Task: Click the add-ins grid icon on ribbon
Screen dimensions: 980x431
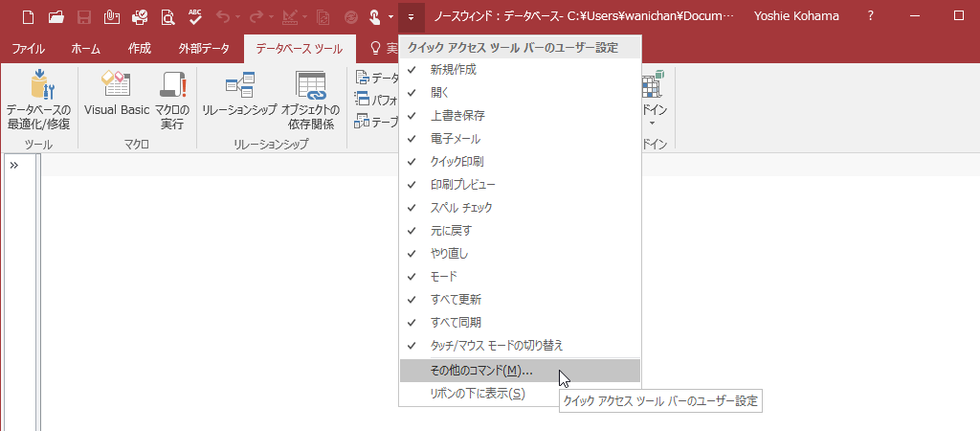Action: pos(653,84)
